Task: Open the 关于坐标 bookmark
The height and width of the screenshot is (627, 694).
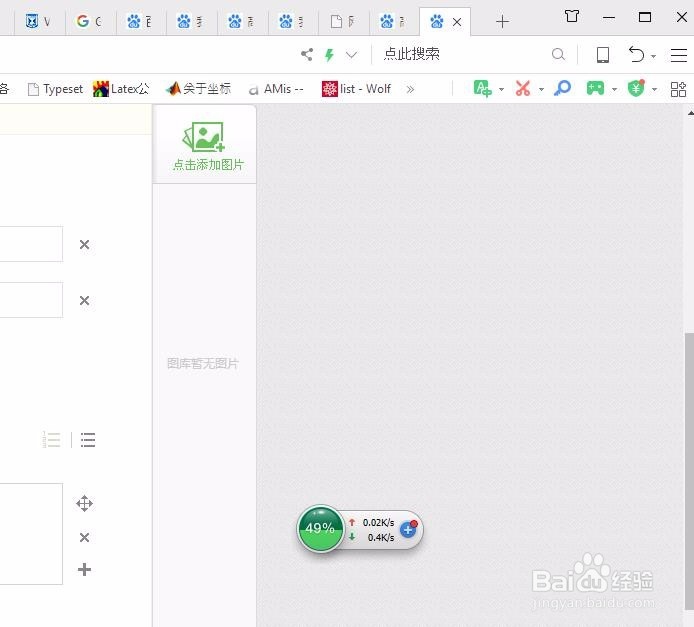Action: tap(198, 89)
